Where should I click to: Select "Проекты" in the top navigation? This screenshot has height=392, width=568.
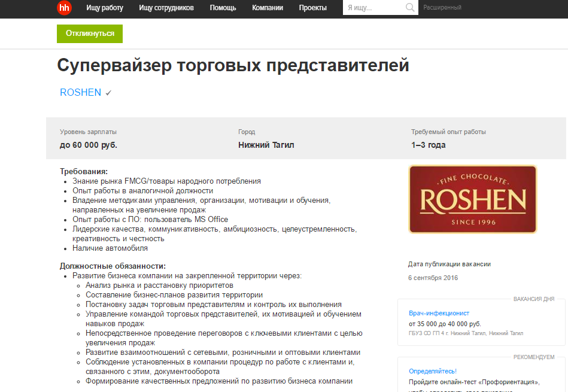click(x=313, y=8)
